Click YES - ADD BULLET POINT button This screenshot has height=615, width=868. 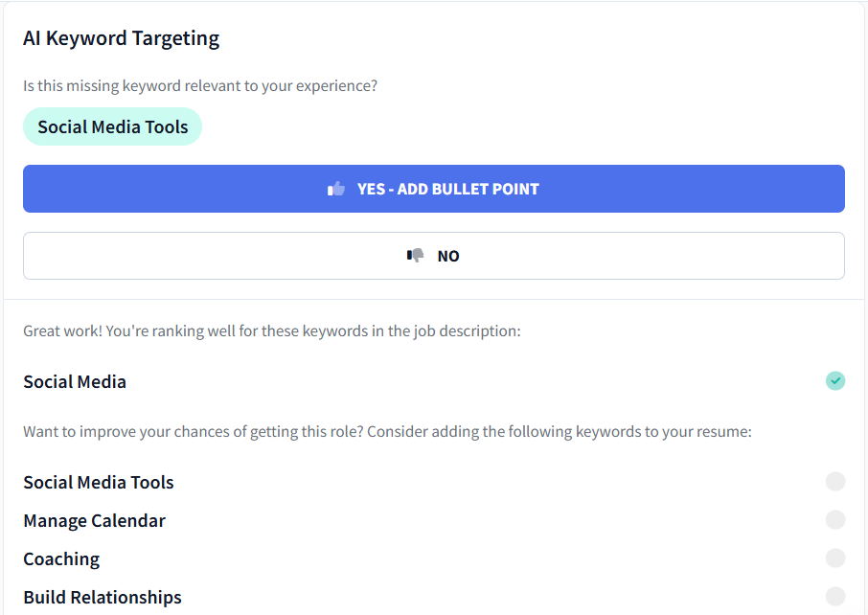click(434, 188)
